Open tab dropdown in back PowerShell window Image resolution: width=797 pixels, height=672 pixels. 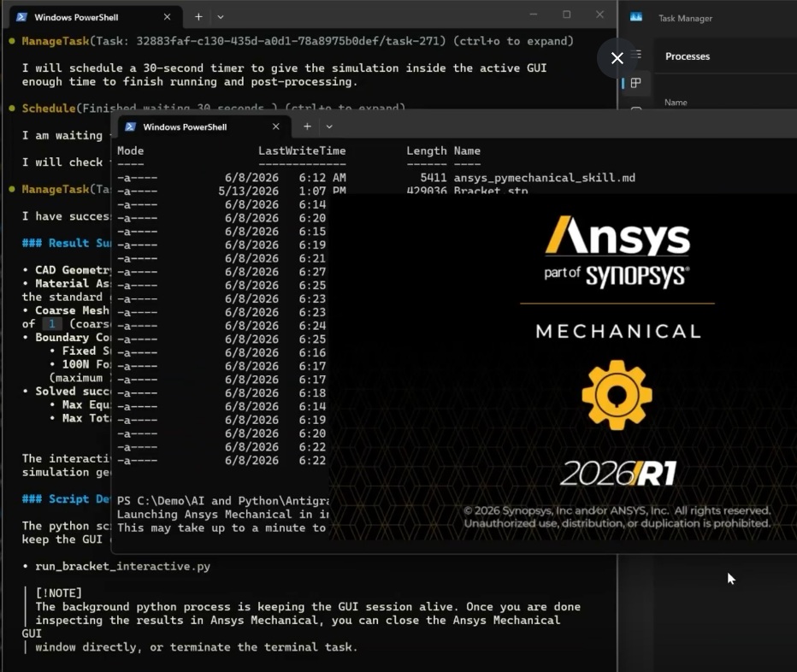[221, 17]
